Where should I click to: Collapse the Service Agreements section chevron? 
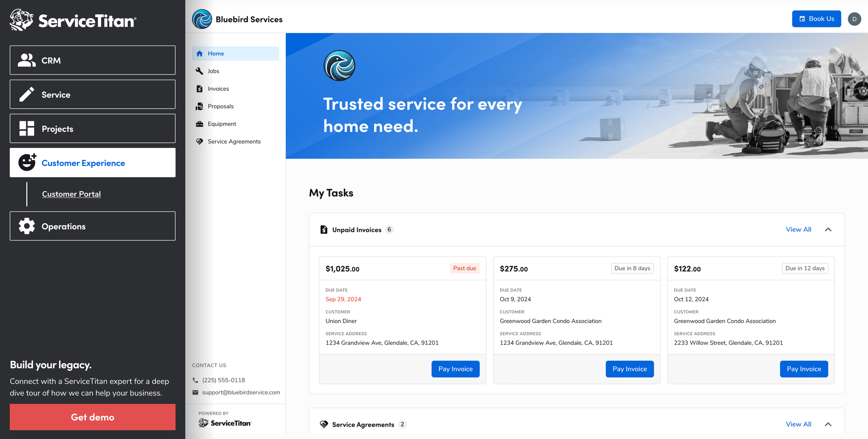tap(828, 424)
